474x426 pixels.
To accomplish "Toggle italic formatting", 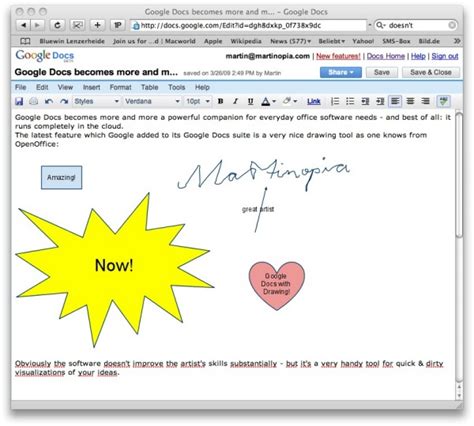I will click(x=235, y=101).
